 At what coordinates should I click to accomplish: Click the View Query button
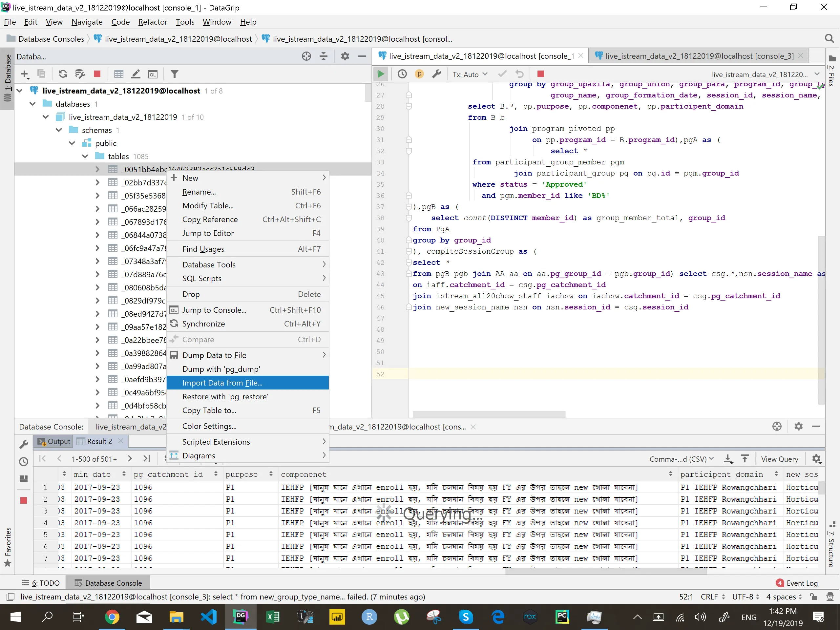pyautogui.click(x=779, y=459)
